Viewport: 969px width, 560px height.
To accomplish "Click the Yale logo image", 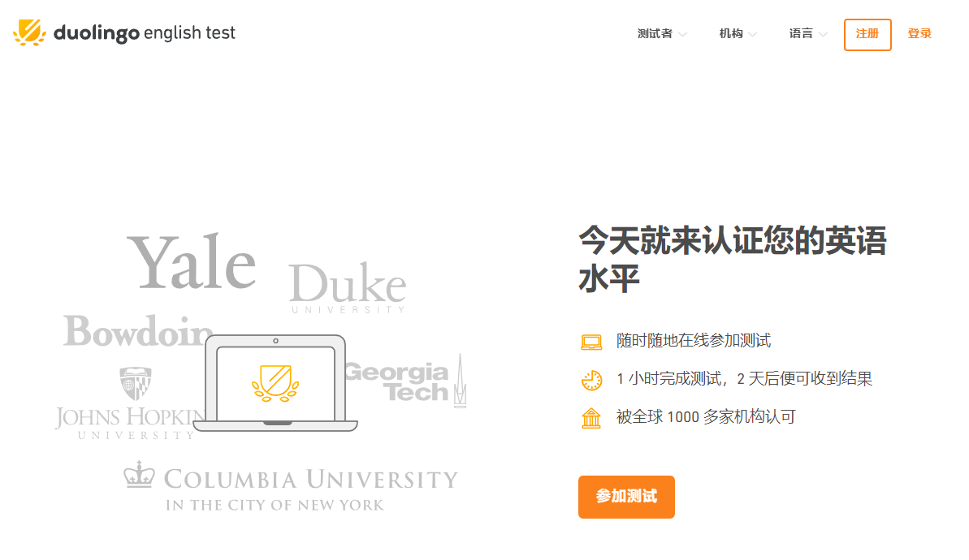I will [192, 262].
